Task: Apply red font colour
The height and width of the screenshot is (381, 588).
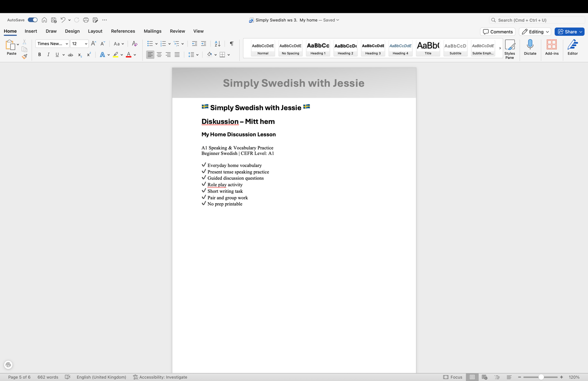Action: tap(129, 55)
